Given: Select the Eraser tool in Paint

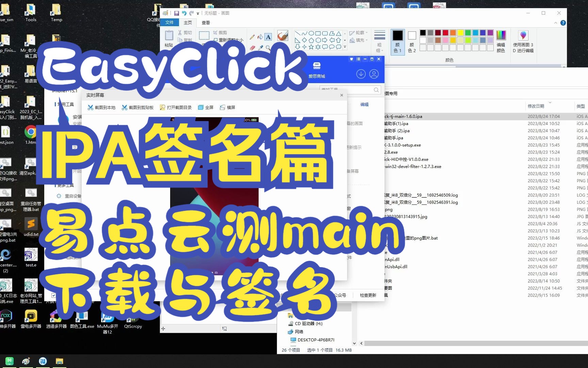Looking at the screenshot, I should pyautogui.click(x=252, y=48).
